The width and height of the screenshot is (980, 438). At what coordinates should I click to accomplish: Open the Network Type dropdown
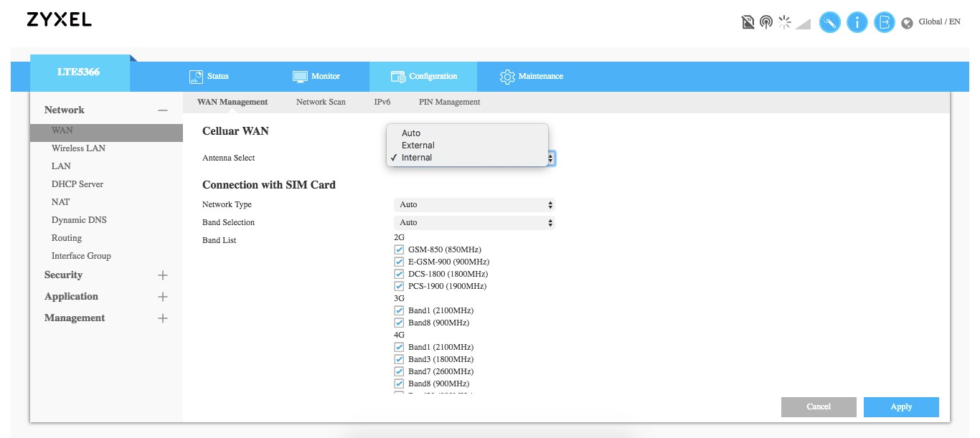(474, 204)
